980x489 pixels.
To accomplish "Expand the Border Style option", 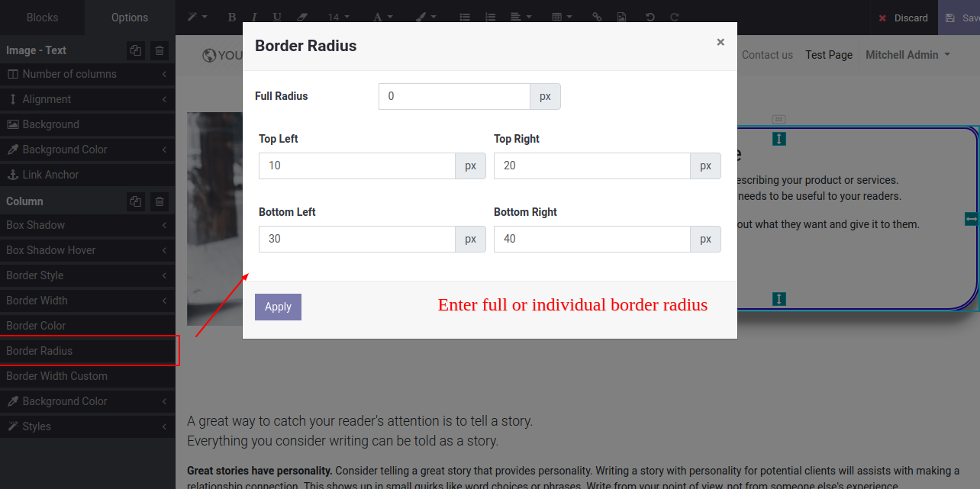I will tap(88, 275).
